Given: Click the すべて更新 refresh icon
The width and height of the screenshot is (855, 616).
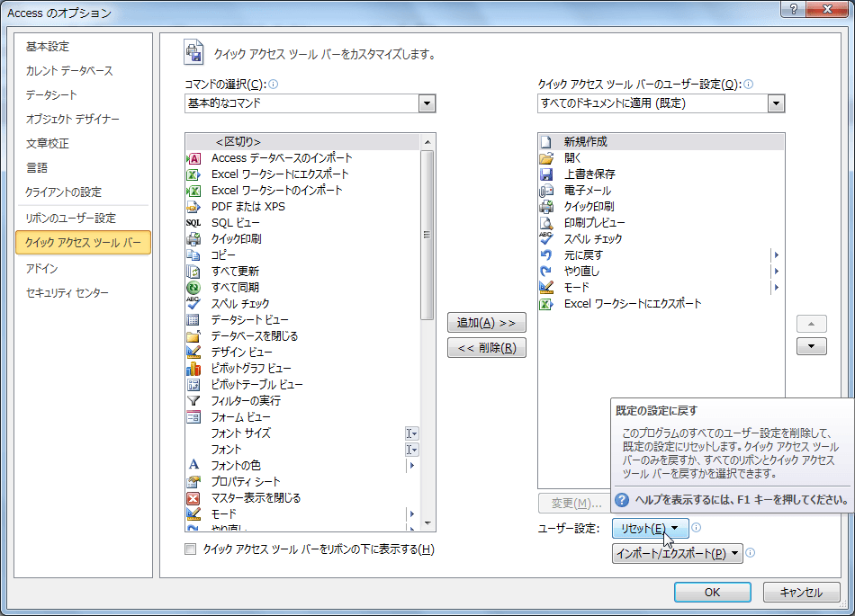Looking at the screenshot, I should pos(193,272).
